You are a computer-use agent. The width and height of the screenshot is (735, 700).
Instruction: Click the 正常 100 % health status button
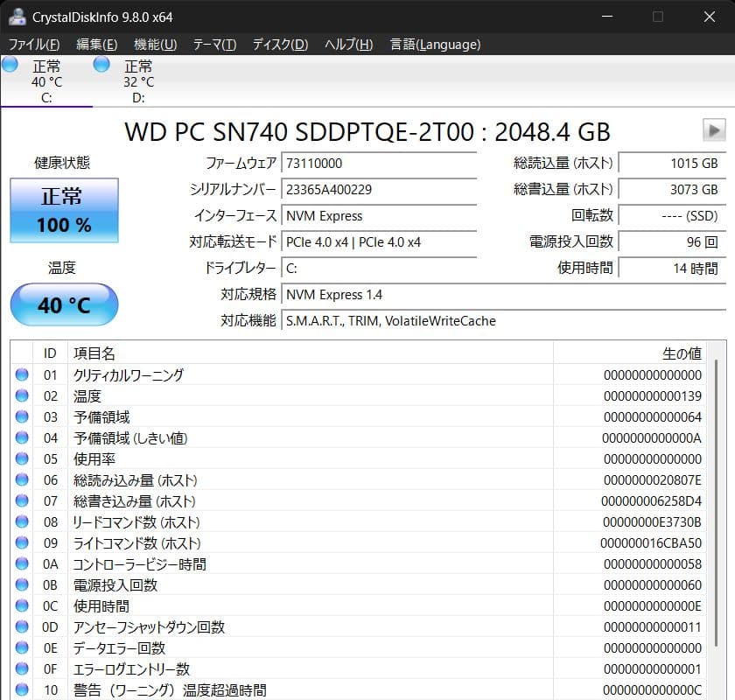pyautogui.click(x=64, y=210)
